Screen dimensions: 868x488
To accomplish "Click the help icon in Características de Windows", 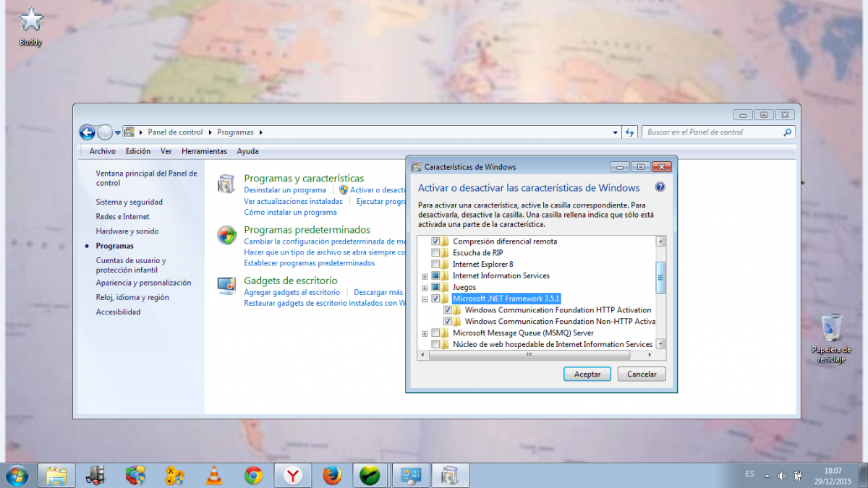I will (660, 187).
